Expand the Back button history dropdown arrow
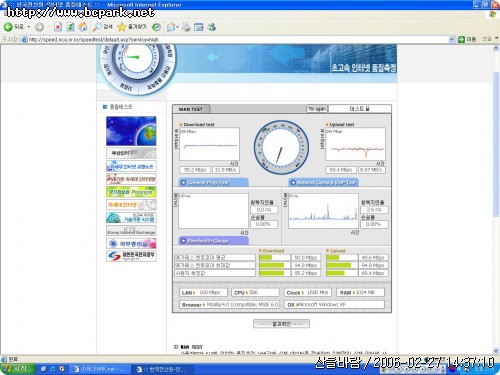 29,27
